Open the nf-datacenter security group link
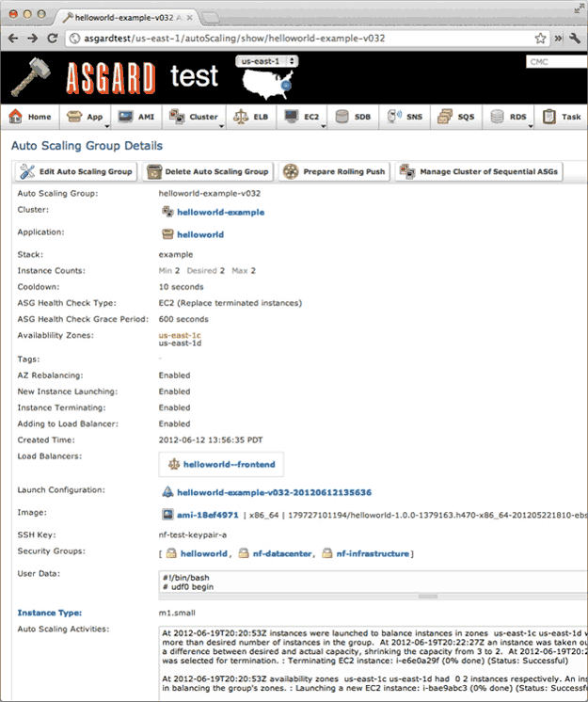 pos(282,554)
